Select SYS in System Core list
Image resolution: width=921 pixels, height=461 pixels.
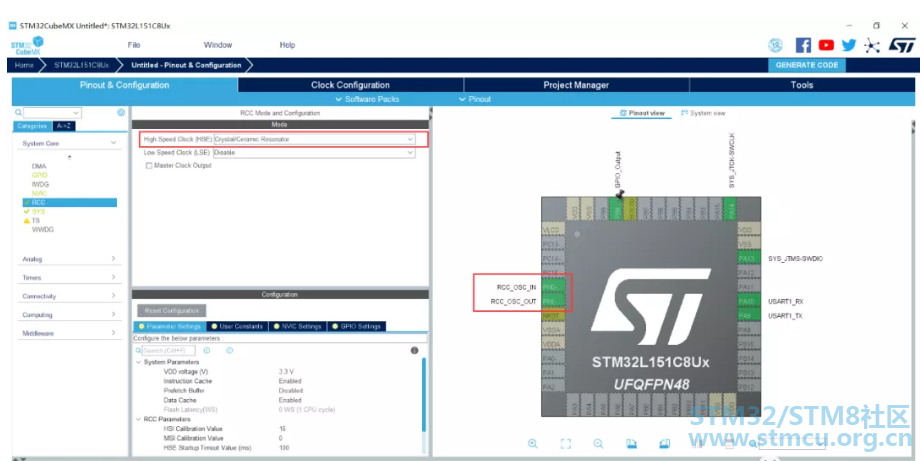pyautogui.click(x=38, y=211)
